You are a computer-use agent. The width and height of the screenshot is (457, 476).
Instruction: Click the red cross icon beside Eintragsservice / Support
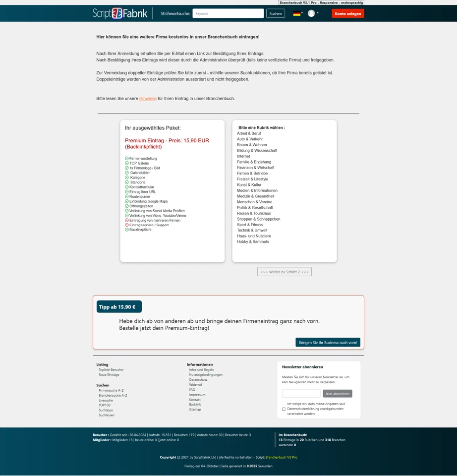(126, 225)
